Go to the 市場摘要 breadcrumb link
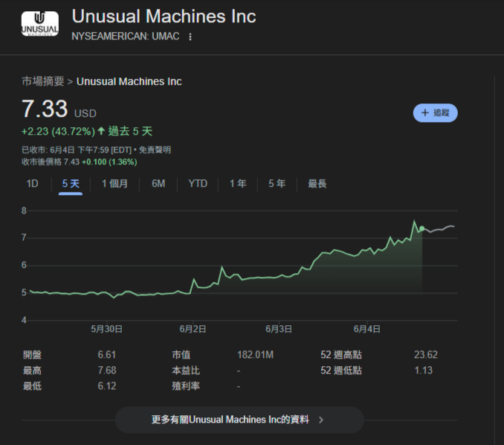 click(43, 81)
